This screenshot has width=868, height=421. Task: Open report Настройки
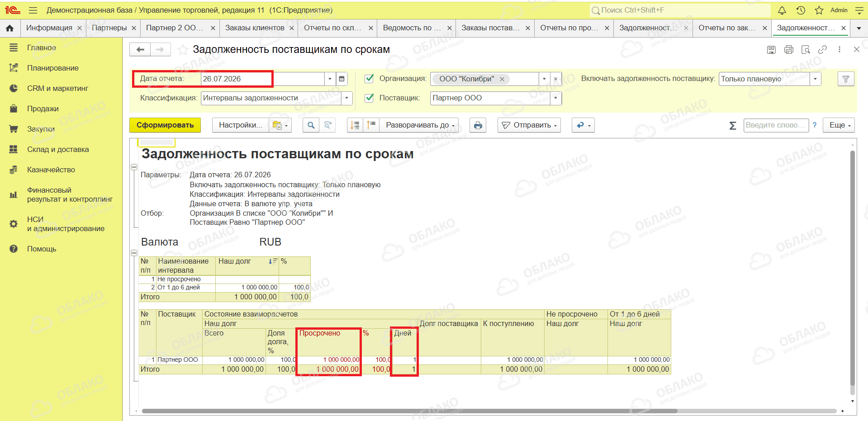pos(240,125)
